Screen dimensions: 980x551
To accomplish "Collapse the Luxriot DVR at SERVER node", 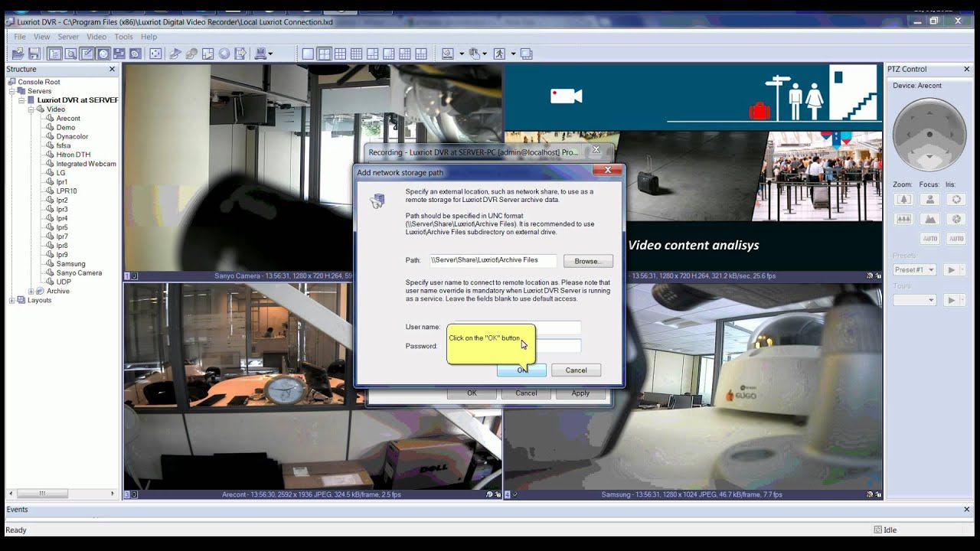I will (22, 100).
